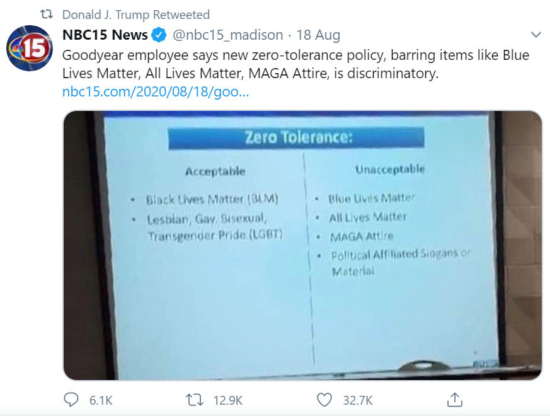Open the Zero Tolerance slide photo

pyautogui.click(x=302, y=246)
